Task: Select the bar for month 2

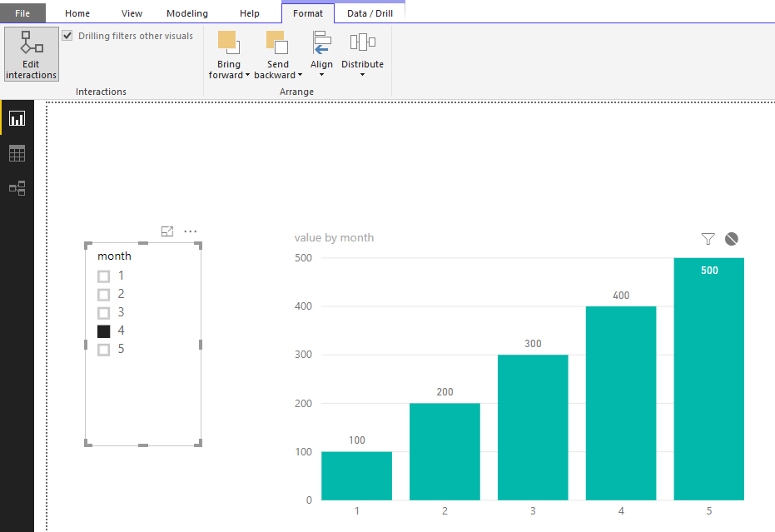Action: tap(445, 451)
